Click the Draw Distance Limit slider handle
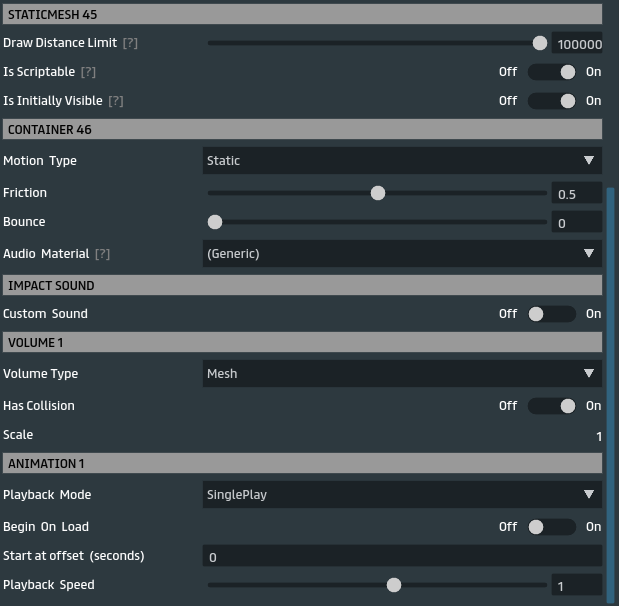 (540, 43)
